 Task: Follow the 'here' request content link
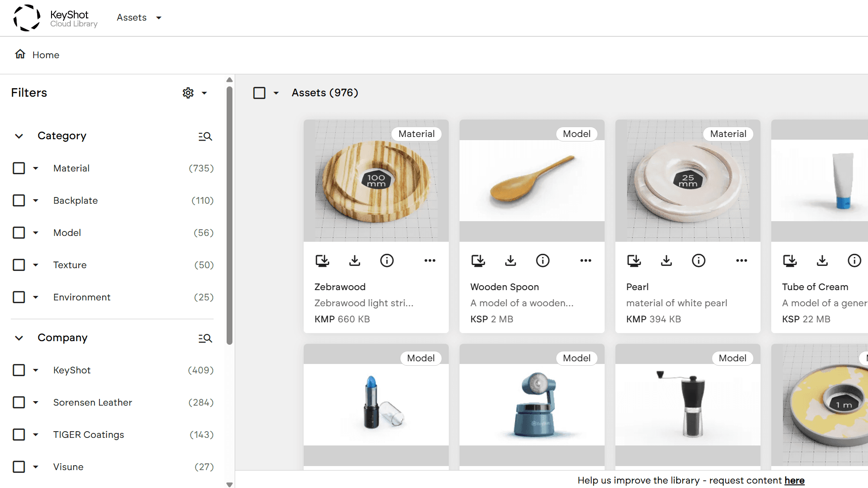tap(794, 480)
